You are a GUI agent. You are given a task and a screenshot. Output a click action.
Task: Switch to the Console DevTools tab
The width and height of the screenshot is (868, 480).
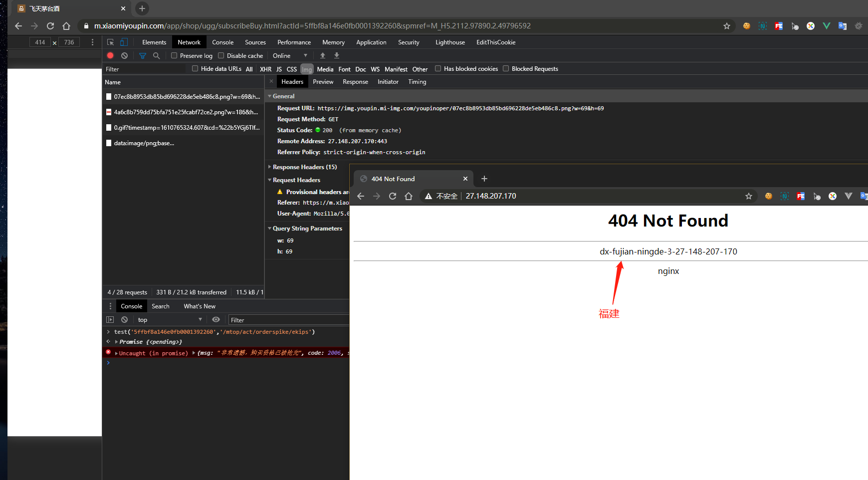click(x=222, y=42)
